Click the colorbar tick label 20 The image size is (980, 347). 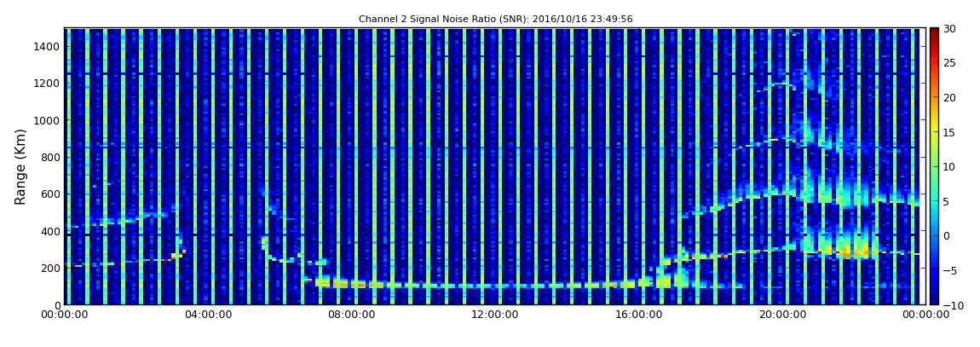point(950,97)
